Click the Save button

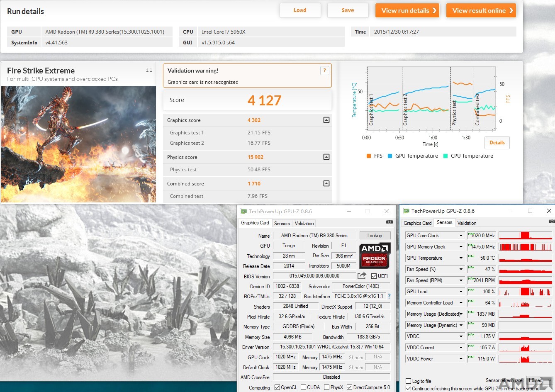[348, 10]
